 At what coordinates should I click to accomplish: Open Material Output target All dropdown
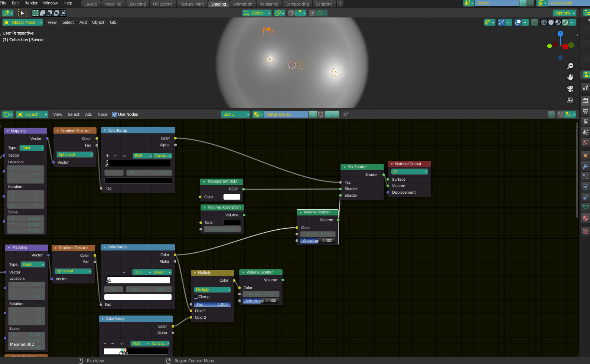[x=410, y=172]
